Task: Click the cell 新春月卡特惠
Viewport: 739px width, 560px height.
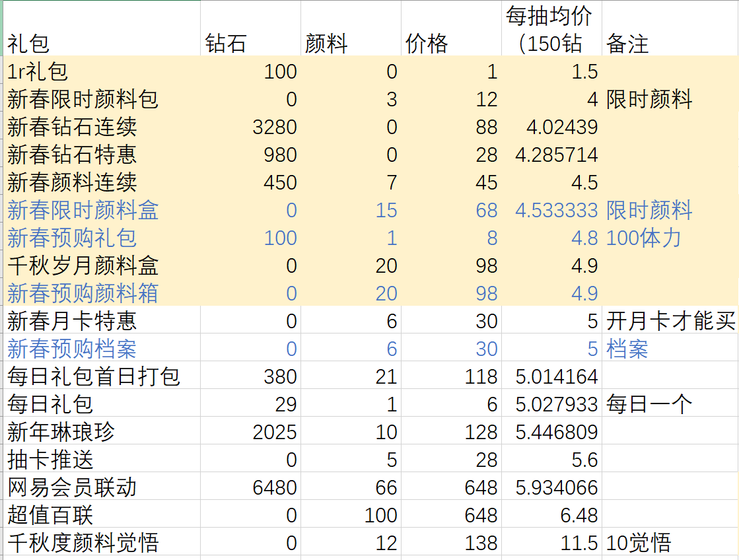Action: click(x=101, y=320)
